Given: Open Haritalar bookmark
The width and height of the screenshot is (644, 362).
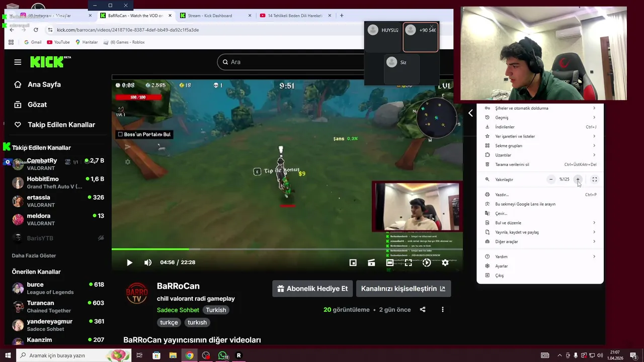Looking at the screenshot, I should pyautogui.click(x=86, y=42).
